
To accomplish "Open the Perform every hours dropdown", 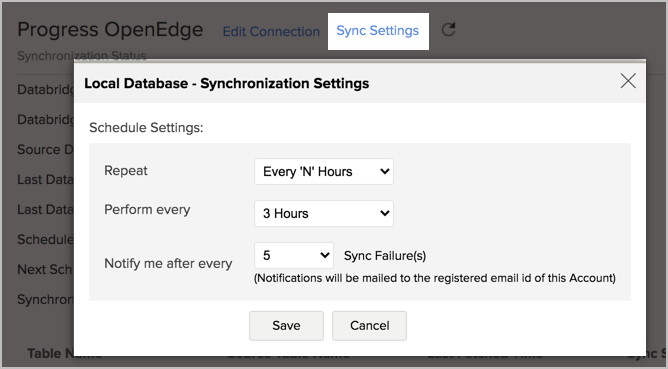I will [324, 213].
